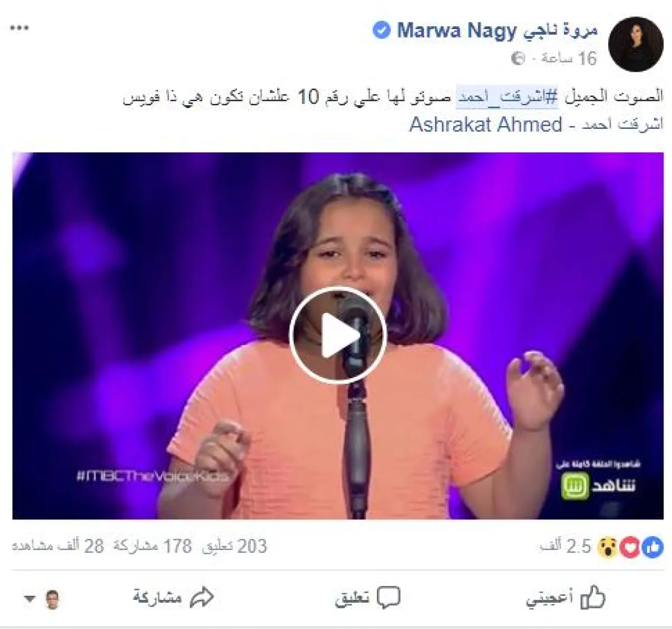View the 178 shares list

(152, 546)
